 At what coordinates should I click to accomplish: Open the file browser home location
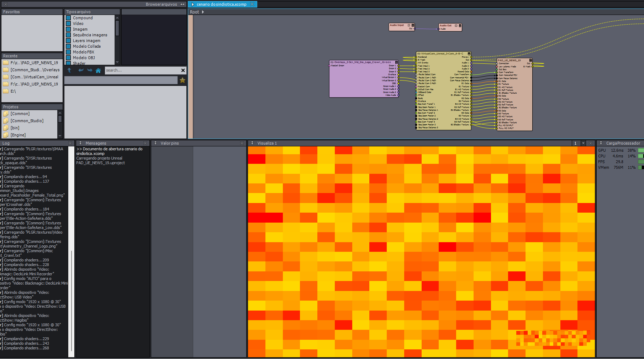[x=98, y=71]
